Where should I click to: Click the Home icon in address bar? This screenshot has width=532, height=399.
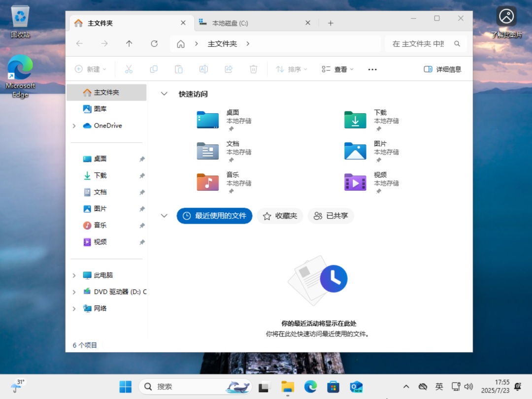click(x=181, y=44)
